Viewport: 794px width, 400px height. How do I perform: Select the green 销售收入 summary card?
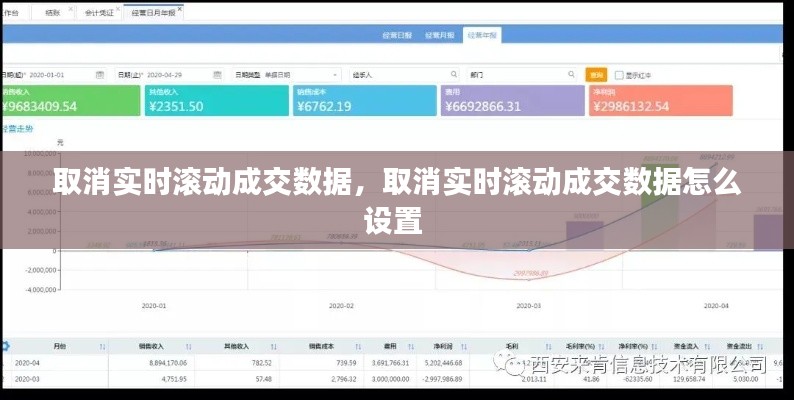pos(70,101)
